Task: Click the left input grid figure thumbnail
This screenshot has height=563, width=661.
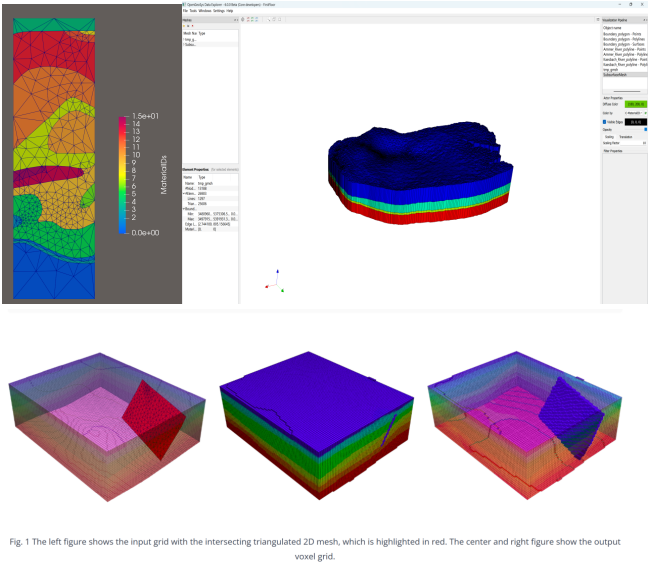Action: click(107, 427)
